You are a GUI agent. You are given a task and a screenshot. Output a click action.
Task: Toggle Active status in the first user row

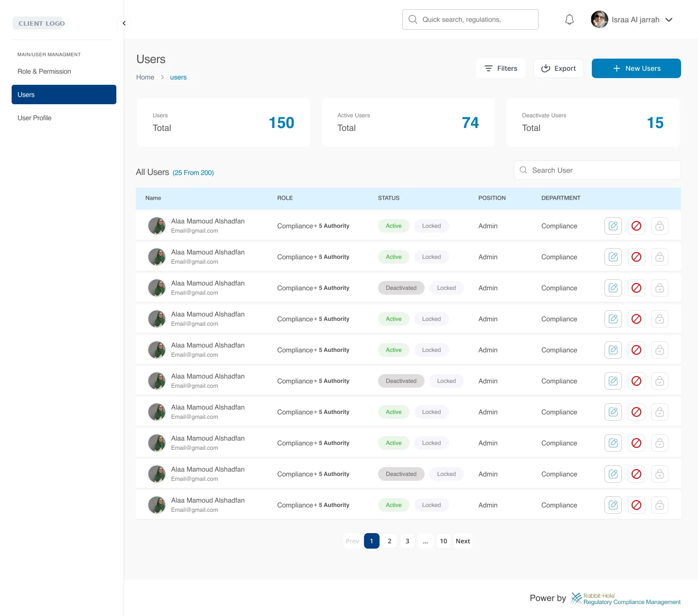click(x=394, y=226)
